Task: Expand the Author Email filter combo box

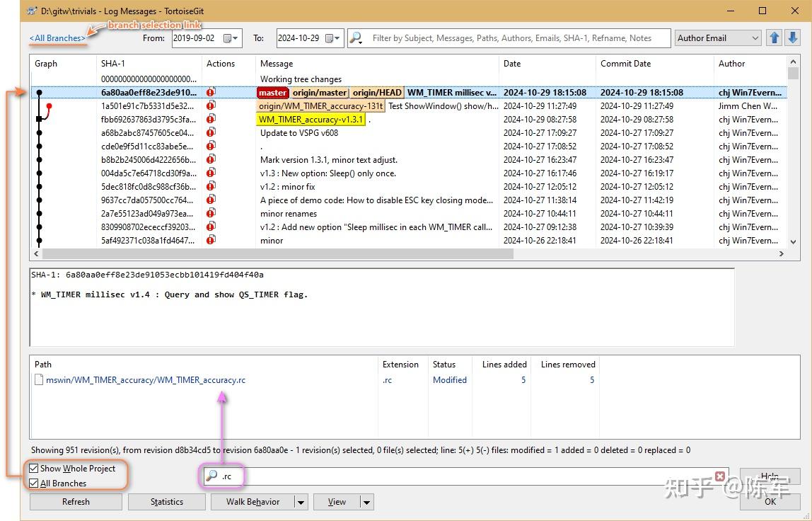Action: 755,38
